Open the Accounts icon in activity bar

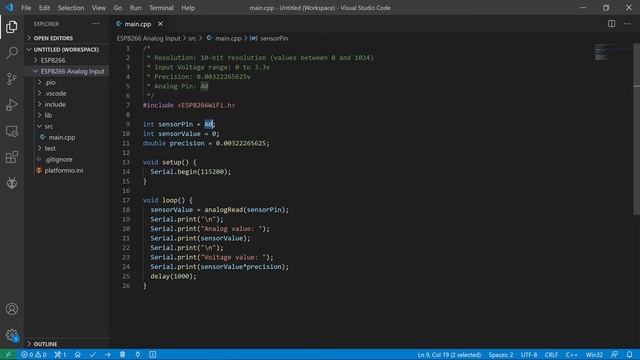tap(12, 309)
